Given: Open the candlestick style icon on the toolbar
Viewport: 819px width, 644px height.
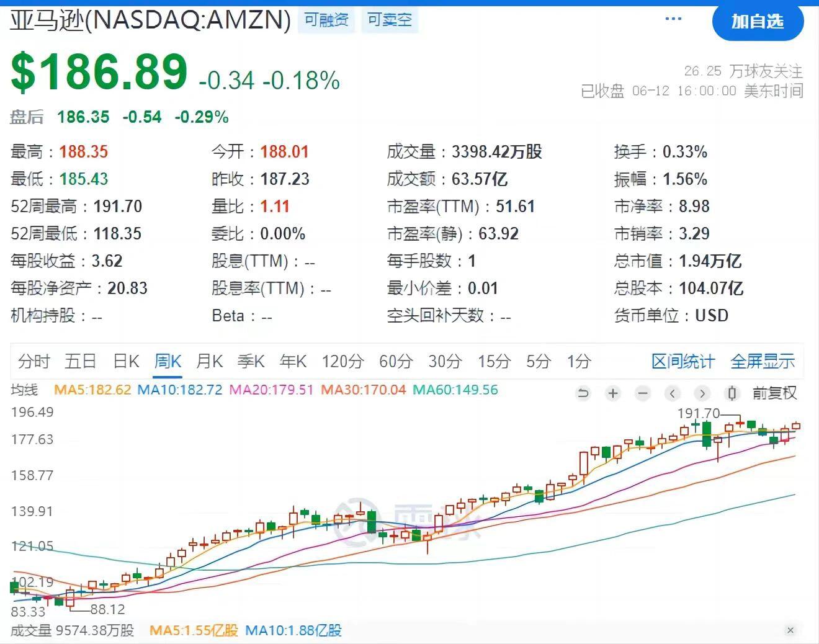Looking at the screenshot, I should pos(732,393).
